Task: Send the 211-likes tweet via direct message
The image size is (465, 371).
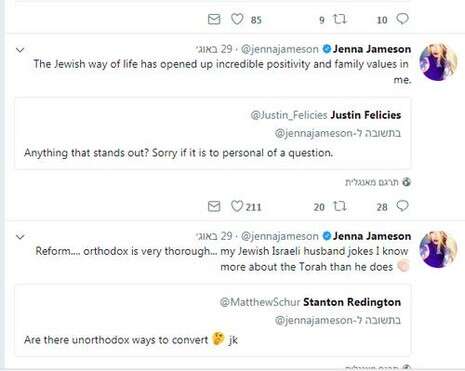Action: 214,206
